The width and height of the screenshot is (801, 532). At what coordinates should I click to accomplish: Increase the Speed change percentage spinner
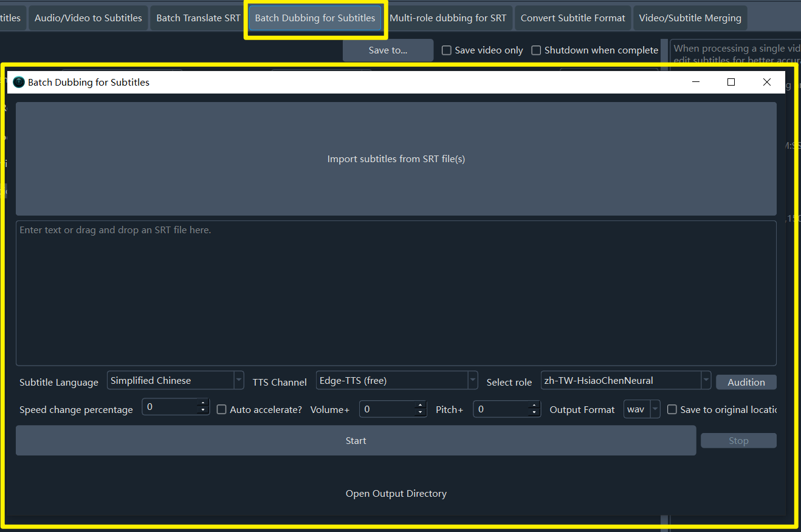pyautogui.click(x=203, y=403)
